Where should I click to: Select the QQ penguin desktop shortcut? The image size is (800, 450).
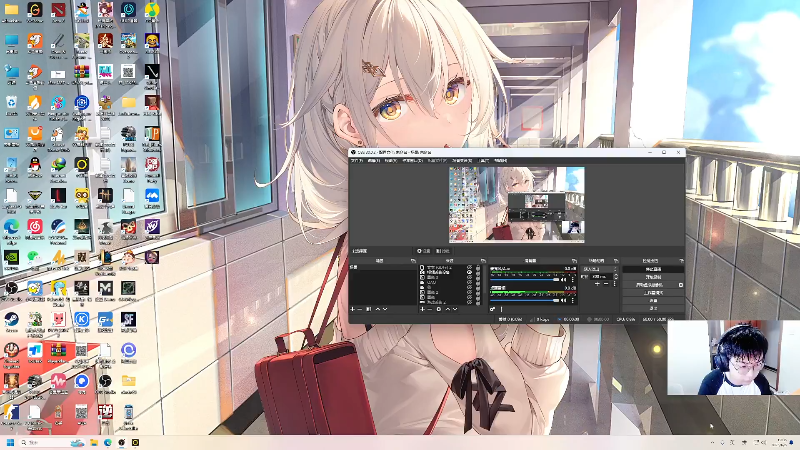click(35, 166)
